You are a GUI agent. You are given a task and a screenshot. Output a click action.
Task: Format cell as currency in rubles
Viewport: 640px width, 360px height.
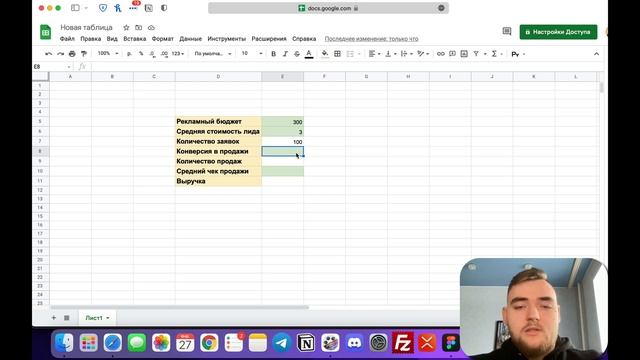click(129, 53)
